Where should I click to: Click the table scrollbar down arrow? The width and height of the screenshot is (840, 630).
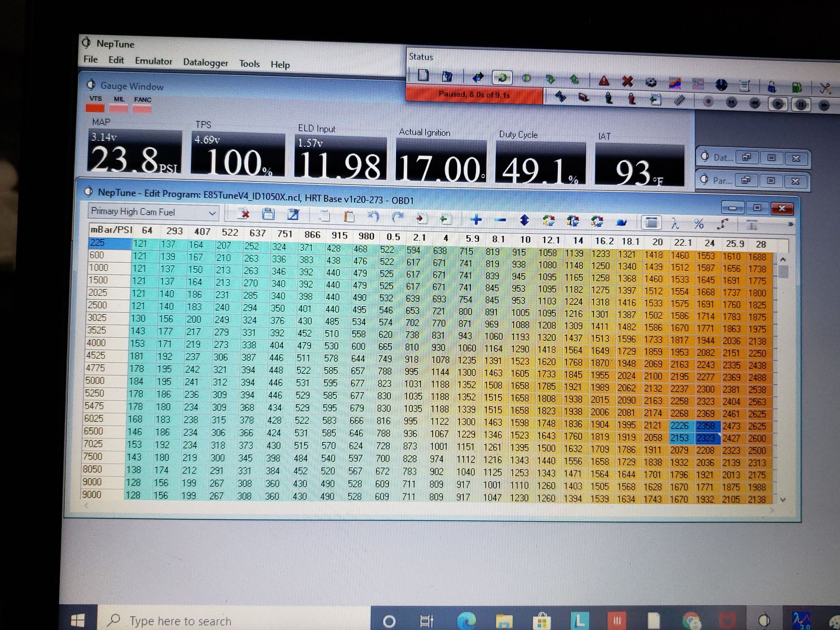click(x=782, y=500)
